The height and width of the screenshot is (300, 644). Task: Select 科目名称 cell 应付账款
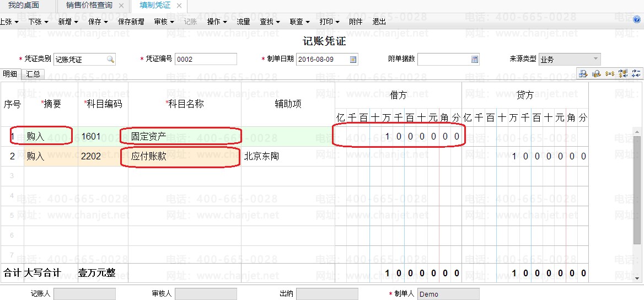click(x=185, y=156)
